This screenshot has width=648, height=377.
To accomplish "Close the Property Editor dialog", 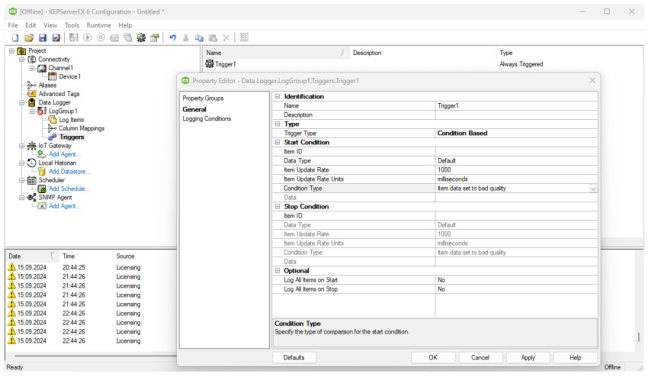I will pyautogui.click(x=592, y=81).
